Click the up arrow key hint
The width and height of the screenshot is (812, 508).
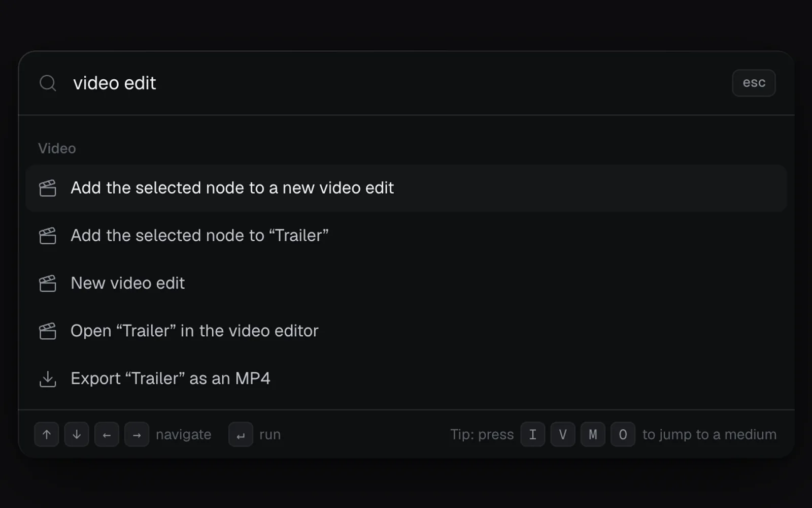click(x=47, y=434)
